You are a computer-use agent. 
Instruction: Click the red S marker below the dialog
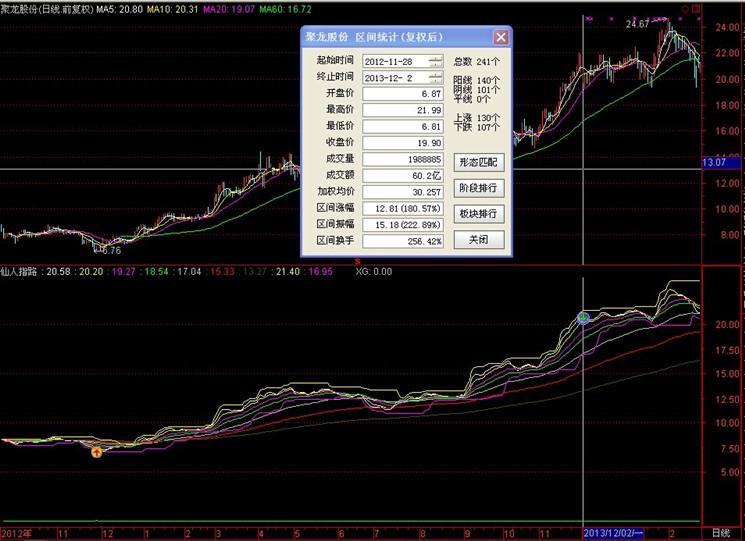pyautogui.click(x=357, y=261)
